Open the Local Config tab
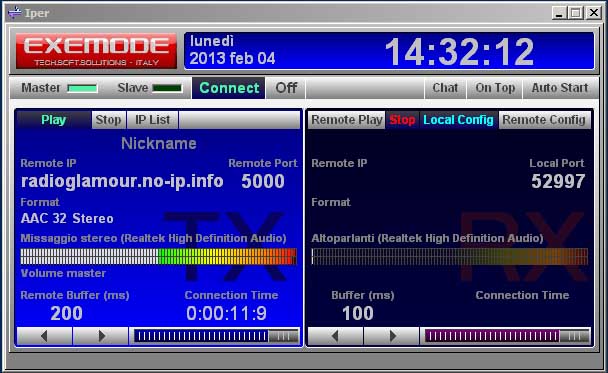This screenshot has height=373, width=608. tap(458, 120)
